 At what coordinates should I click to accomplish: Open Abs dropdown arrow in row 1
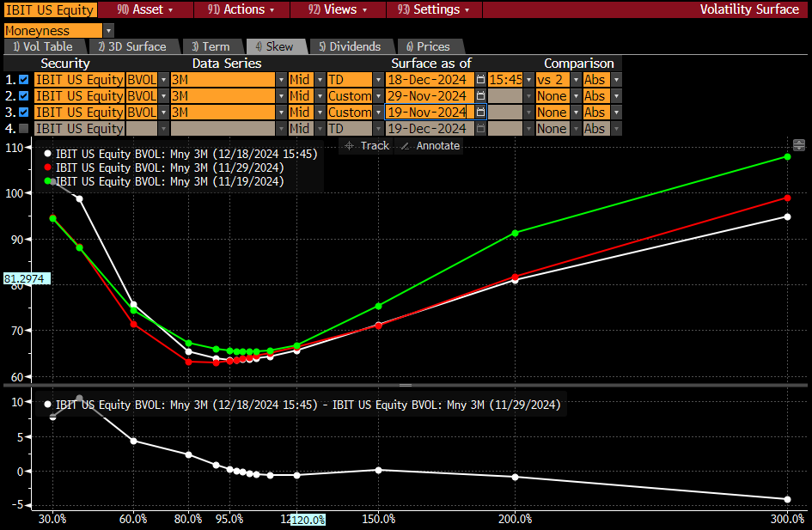(616, 80)
